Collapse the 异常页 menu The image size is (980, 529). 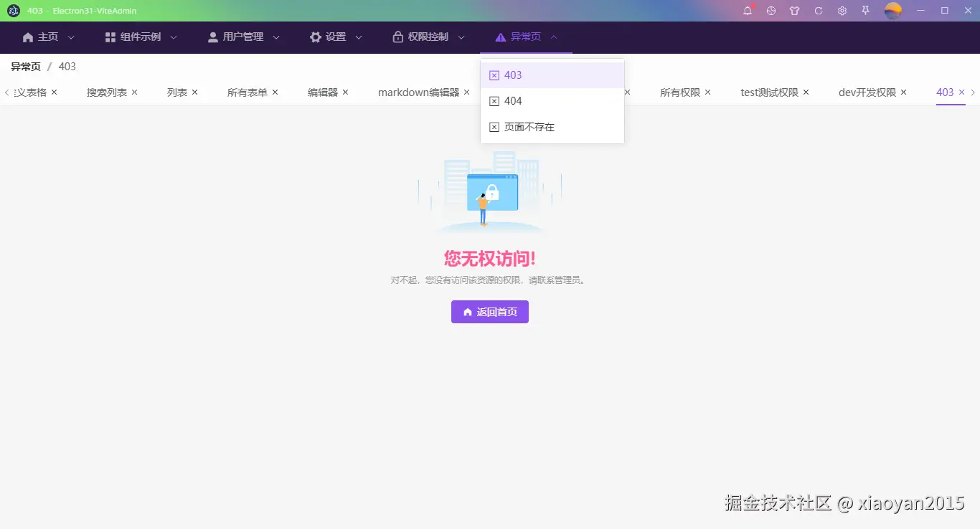pyautogui.click(x=526, y=37)
